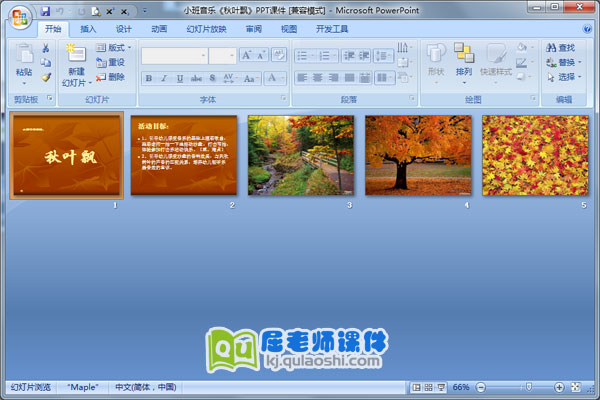Open the 字体 dialog launcher
Viewport: 600px width, 400px height.
pos(284,98)
